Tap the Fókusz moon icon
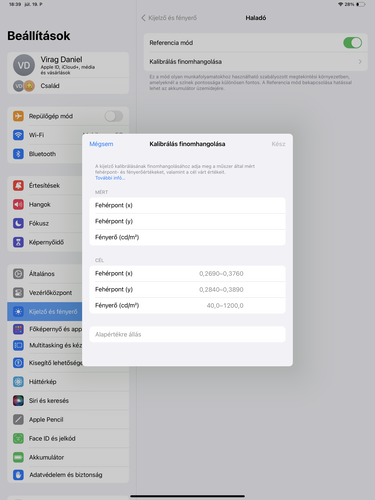This screenshot has width=375, height=500. click(18, 223)
